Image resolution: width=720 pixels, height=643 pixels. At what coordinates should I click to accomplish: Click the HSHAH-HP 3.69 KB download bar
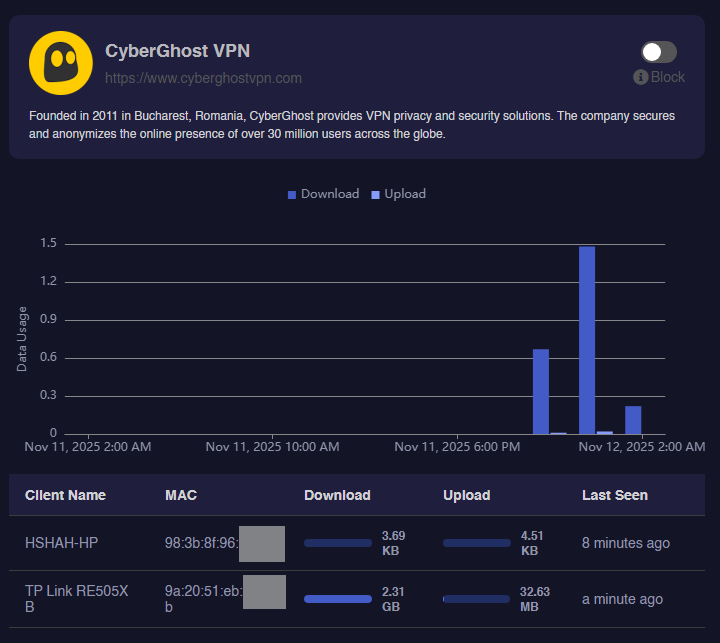[338, 543]
